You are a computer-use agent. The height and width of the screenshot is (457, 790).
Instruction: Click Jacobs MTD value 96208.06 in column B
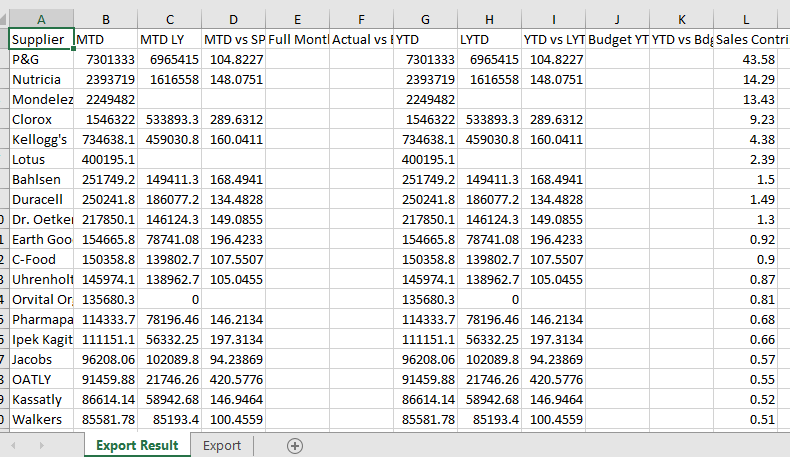click(106, 359)
